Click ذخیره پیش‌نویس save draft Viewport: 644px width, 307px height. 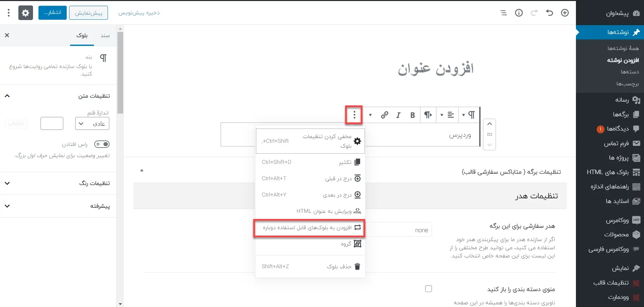pyautogui.click(x=139, y=13)
